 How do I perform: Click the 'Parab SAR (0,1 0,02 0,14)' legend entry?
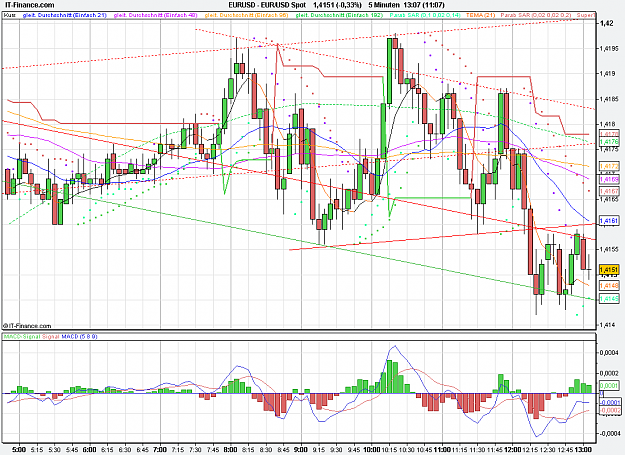click(x=425, y=15)
